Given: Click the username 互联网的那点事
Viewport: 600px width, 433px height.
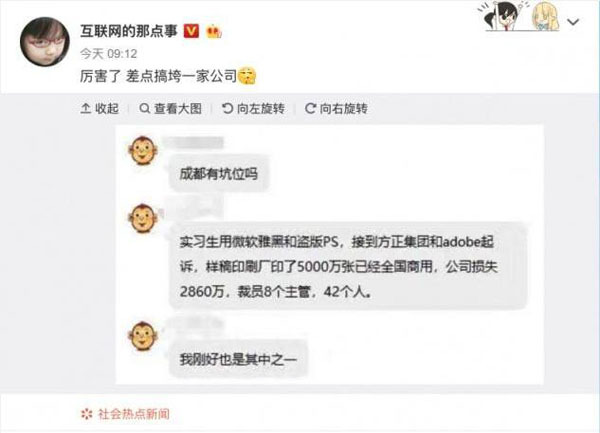Looking at the screenshot, I should 129,31.
